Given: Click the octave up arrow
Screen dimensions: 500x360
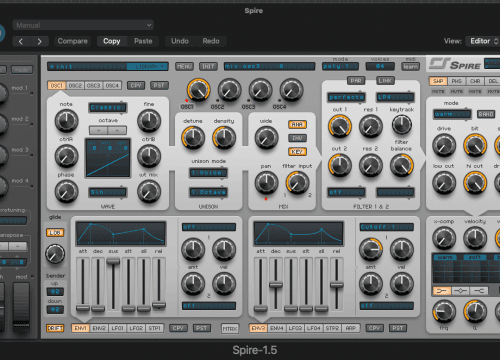Looking at the screenshot, I should (x=117, y=130).
